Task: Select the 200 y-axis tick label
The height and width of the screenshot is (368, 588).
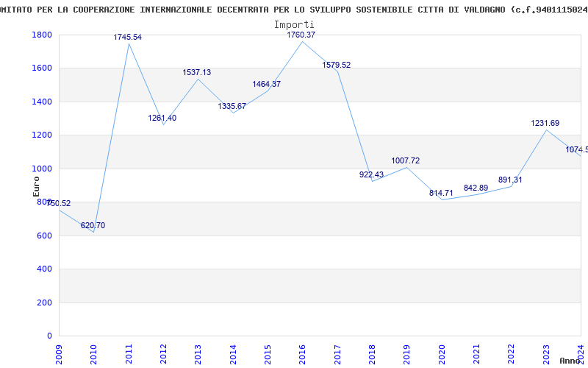Action: tap(44, 302)
